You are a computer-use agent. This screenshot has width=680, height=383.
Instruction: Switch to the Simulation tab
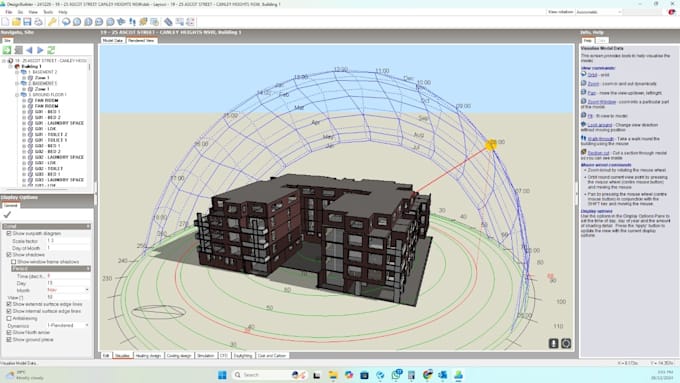(x=206, y=356)
